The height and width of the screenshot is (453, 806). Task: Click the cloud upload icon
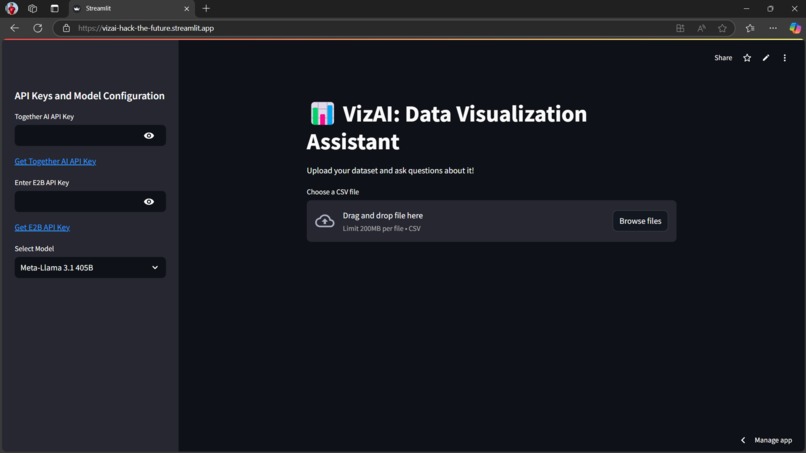point(324,221)
